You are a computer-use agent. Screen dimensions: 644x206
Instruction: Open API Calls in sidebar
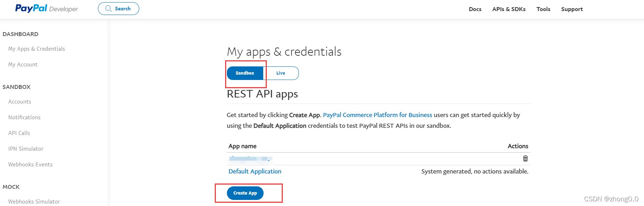coord(19,133)
